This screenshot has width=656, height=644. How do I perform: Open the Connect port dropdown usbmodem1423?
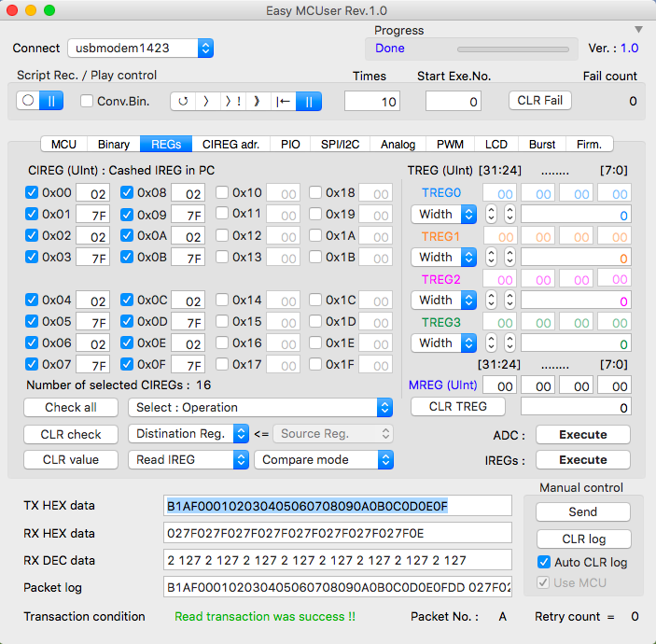tap(141, 49)
